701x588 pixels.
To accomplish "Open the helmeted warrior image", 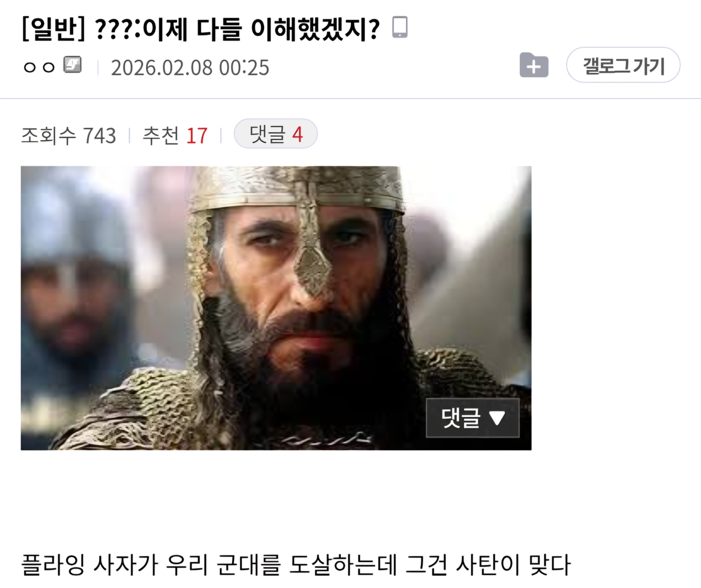I will tap(276, 308).
